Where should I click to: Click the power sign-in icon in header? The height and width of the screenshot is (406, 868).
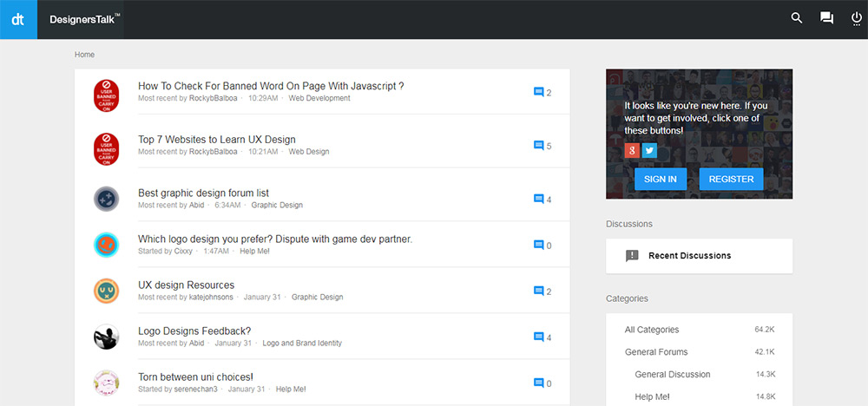(856, 19)
